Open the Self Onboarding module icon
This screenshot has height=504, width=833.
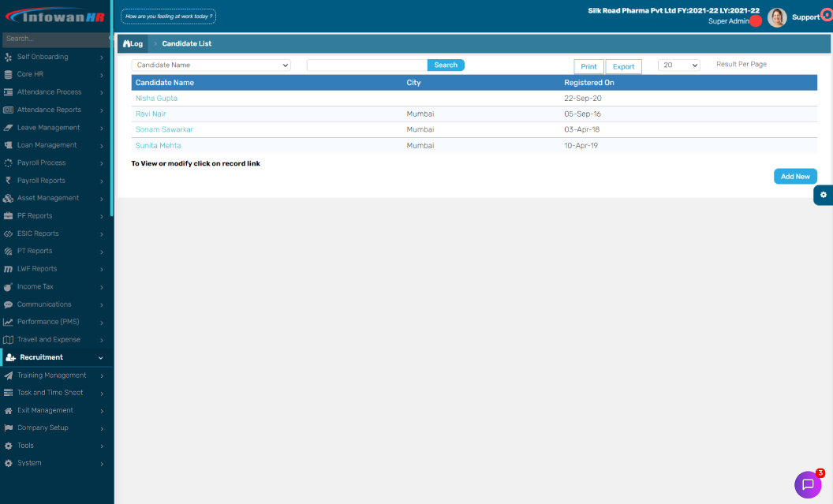[x=9, y=56]
